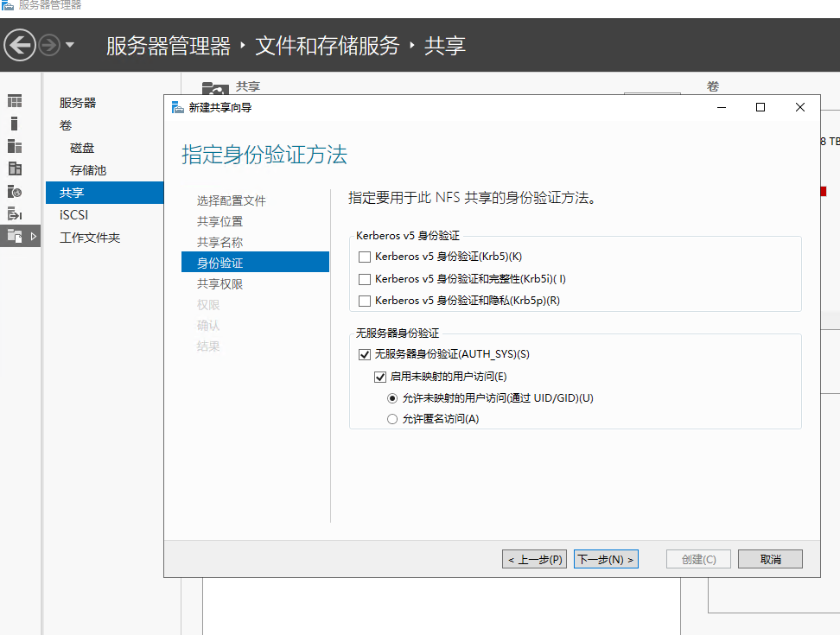Select the 允许匿名访问 radio button
This screenshot has height=635, width=840.
pyautogui.click(x=392, y=419)
